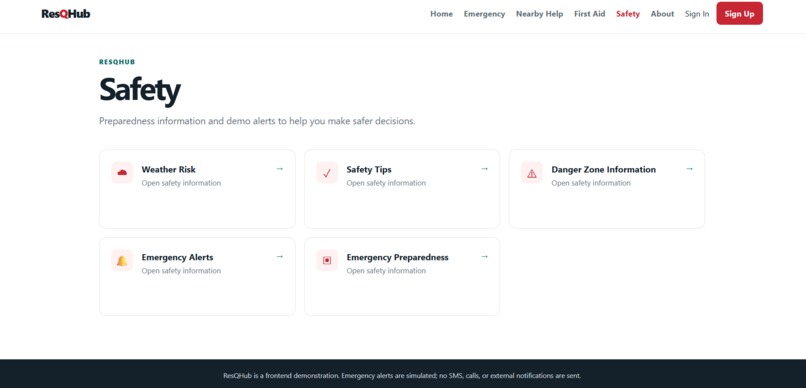Click the Preparedness information description text
Image resolution: width=806 pixels, height=388 pixels.
(x=257, y=122)
